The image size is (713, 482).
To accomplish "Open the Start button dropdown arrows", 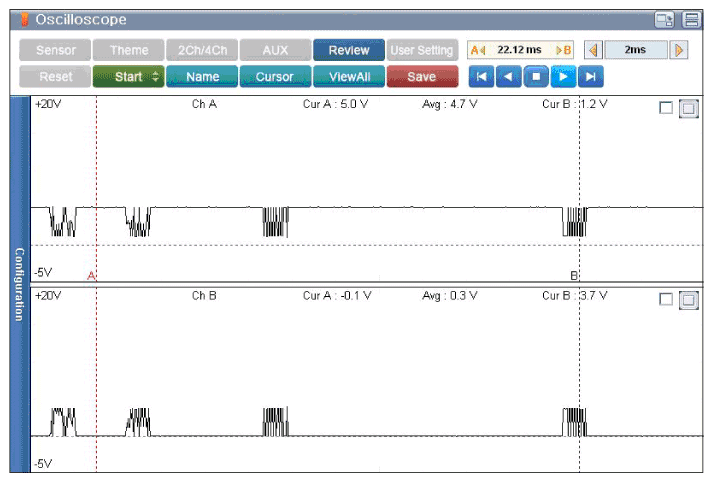I will 156,76.
